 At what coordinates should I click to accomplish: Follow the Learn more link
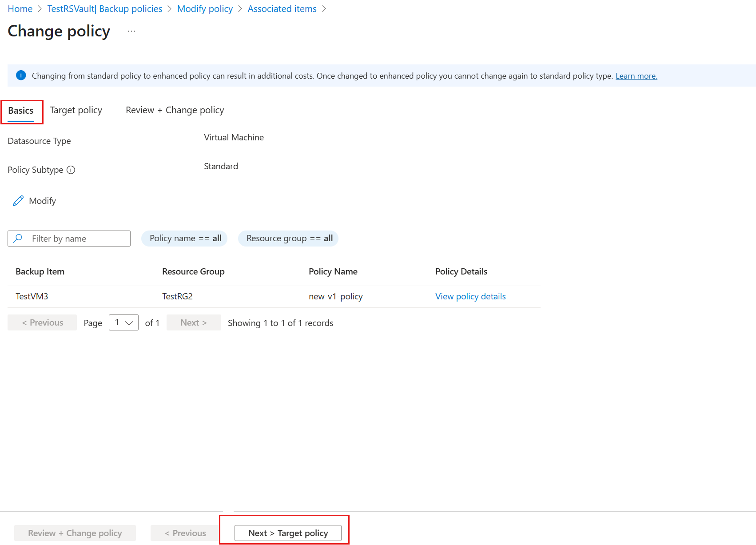[636, 76]
